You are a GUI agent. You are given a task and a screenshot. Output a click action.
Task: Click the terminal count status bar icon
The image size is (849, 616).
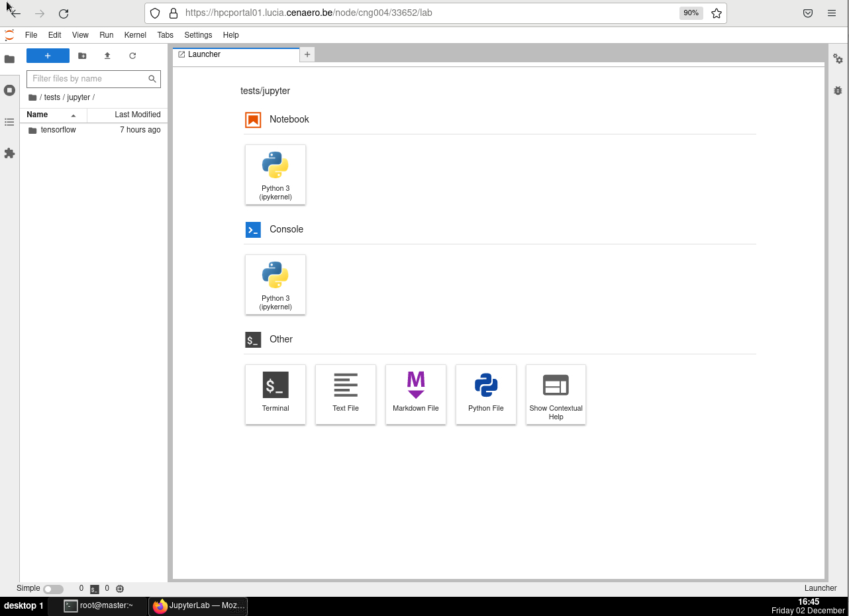coord(95,589)
